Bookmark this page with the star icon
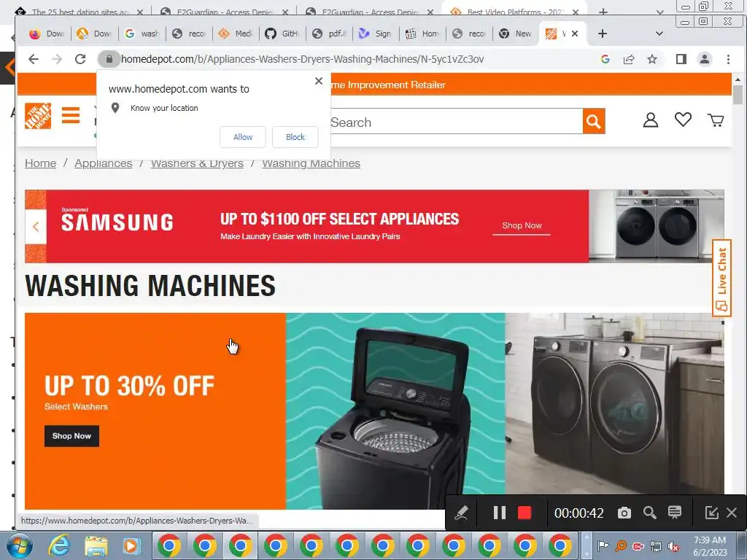The width and height of the screenshot is (747, 560). 651,59
